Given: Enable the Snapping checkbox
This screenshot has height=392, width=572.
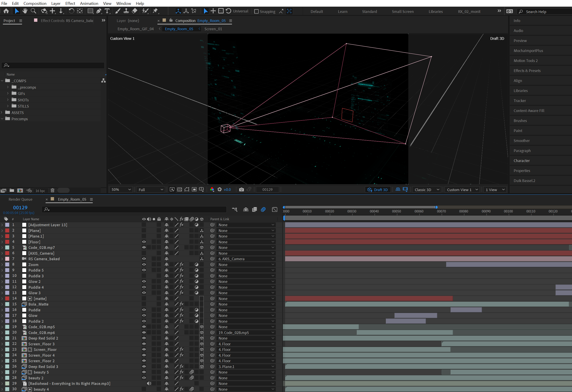Looking at the screenshot, I should [256, 12].
